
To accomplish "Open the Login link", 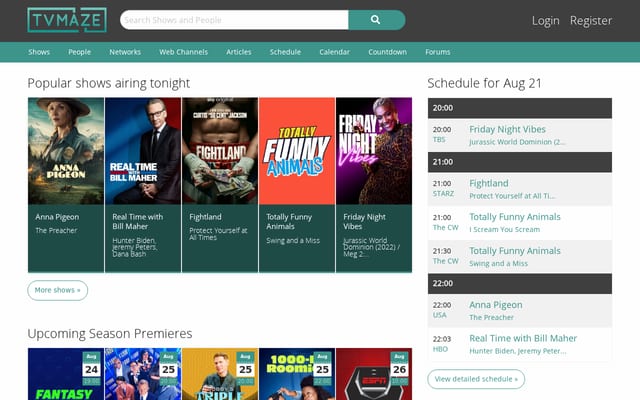I will pos(545,20).
